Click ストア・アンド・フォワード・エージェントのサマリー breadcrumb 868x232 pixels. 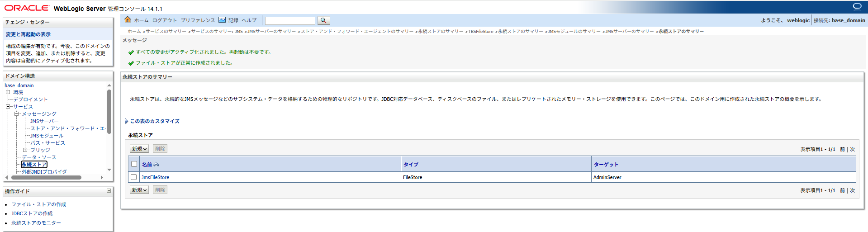[357, 32]
